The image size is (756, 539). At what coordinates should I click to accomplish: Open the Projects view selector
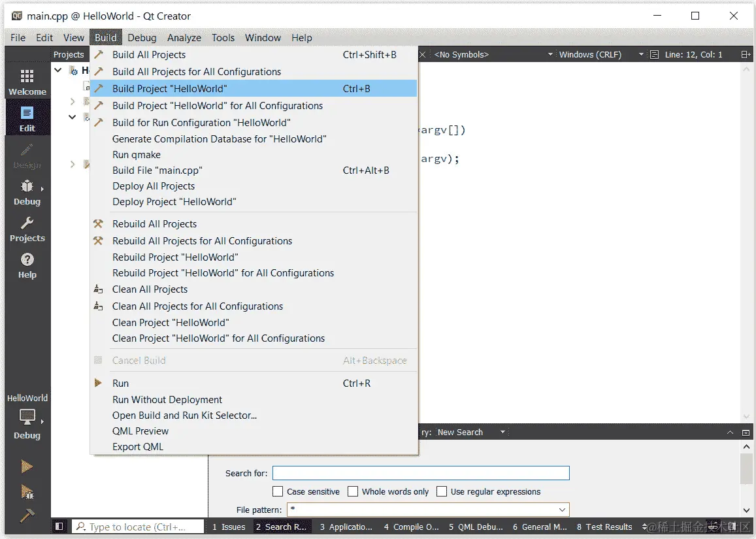point(69,54)
